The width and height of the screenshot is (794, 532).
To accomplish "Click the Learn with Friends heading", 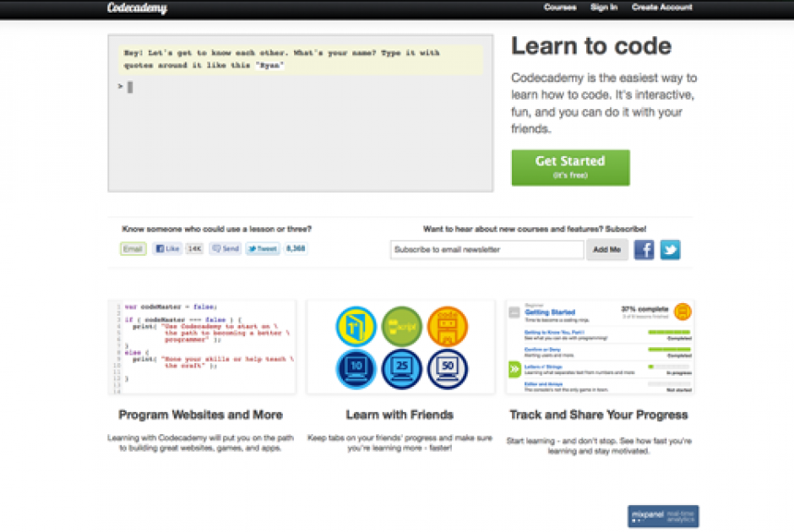I will coord(400,415).
